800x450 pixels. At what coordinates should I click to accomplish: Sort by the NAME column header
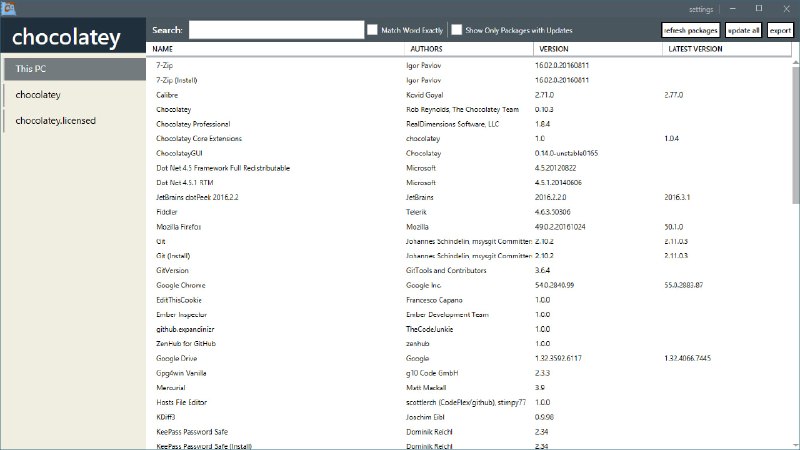click(163, 48)
